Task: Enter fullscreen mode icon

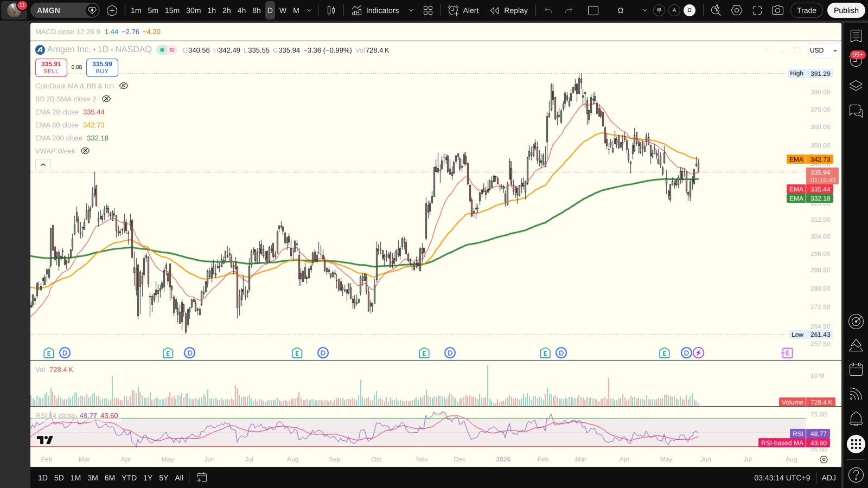Action: (x=757, y=10)
